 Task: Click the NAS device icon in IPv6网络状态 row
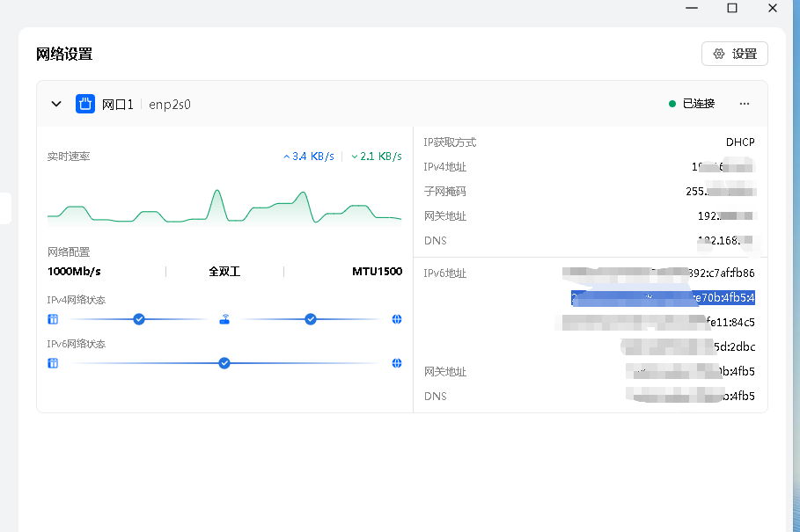pyautogui.click(x=53, y=363)
